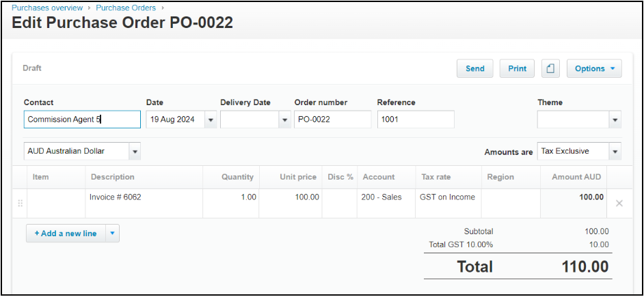The height and width of the screenshot is (297, 644).
Task: Expand the Theme dropdown
Action: (x=615, y=120)
